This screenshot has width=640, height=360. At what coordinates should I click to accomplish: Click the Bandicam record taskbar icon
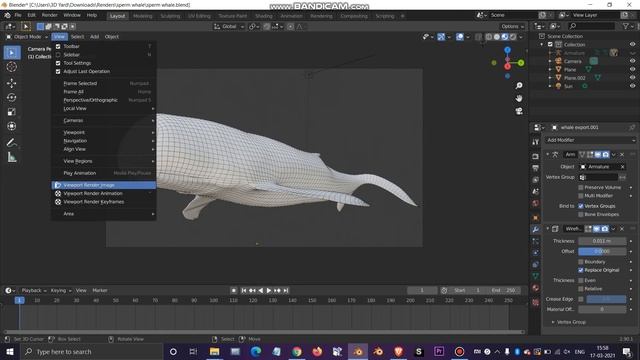pos(459,351)
